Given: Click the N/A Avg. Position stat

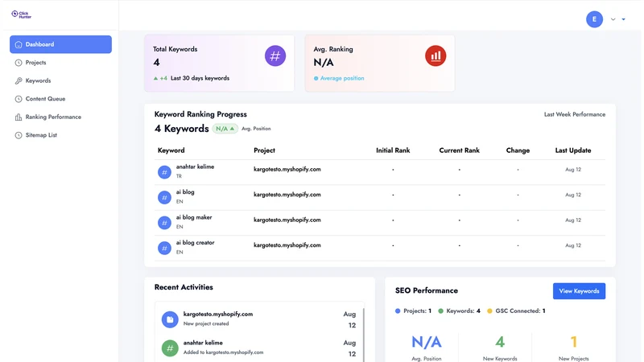Looking at the screenshot, I should coord(427,343).
